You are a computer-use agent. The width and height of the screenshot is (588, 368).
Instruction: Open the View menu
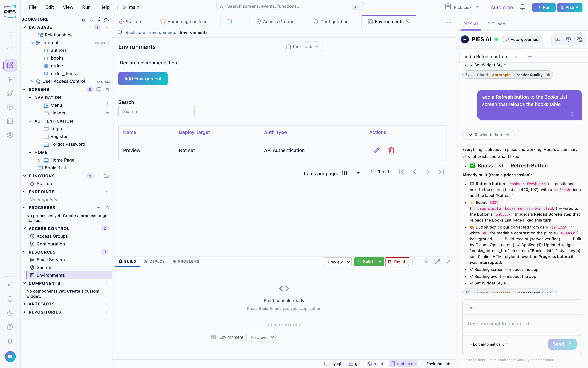point(68,7)
